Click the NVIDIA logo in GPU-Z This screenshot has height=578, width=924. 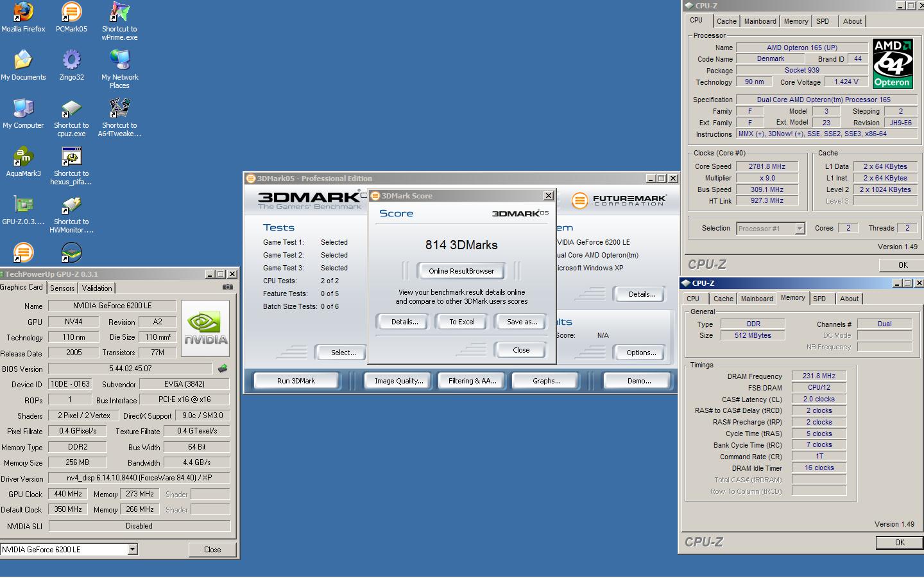click(205, 328)
